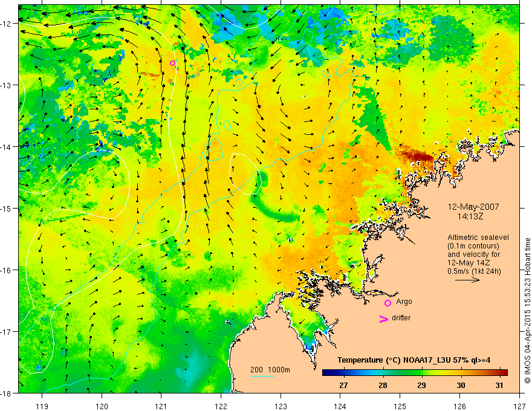
Task: Click the magenta drifter arrowhead legend symbol
Action: 384,319
